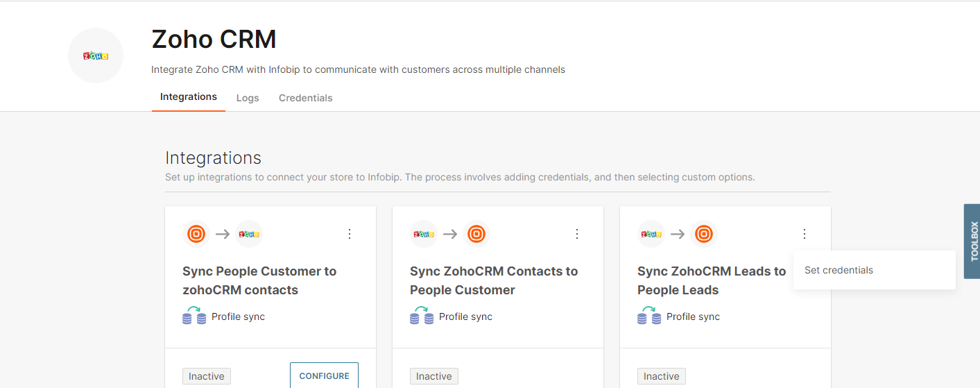This screenshot has height=388, width=980.
Task: Open the TOOLBOX side panel
Action: tap(972, 241)
